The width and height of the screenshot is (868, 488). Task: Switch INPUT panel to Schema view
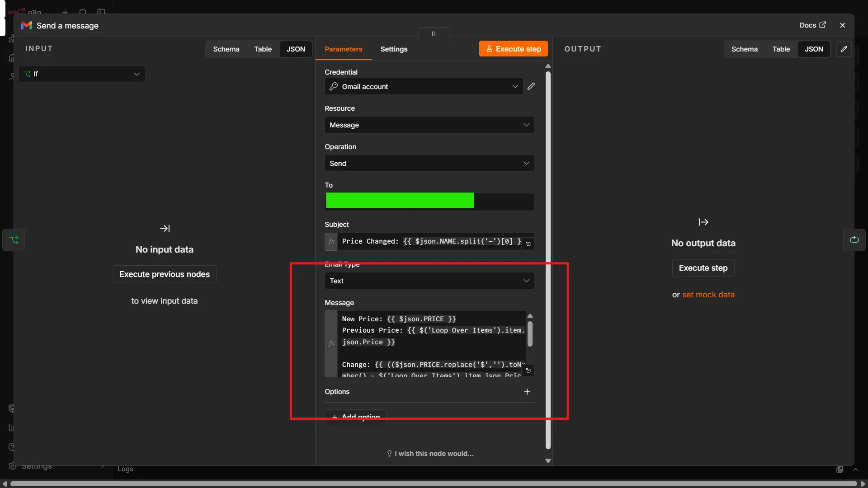(x=226, y=49)
